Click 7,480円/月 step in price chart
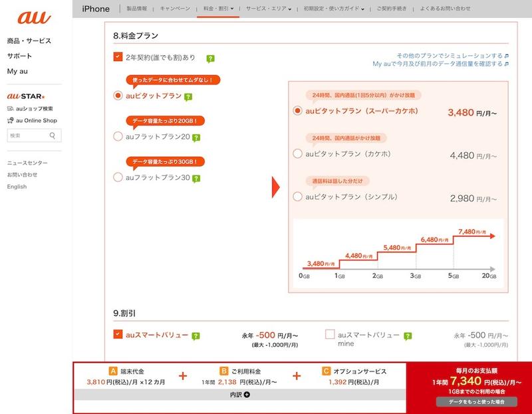Viewport: 532px width, 414px height. point(472,231)
